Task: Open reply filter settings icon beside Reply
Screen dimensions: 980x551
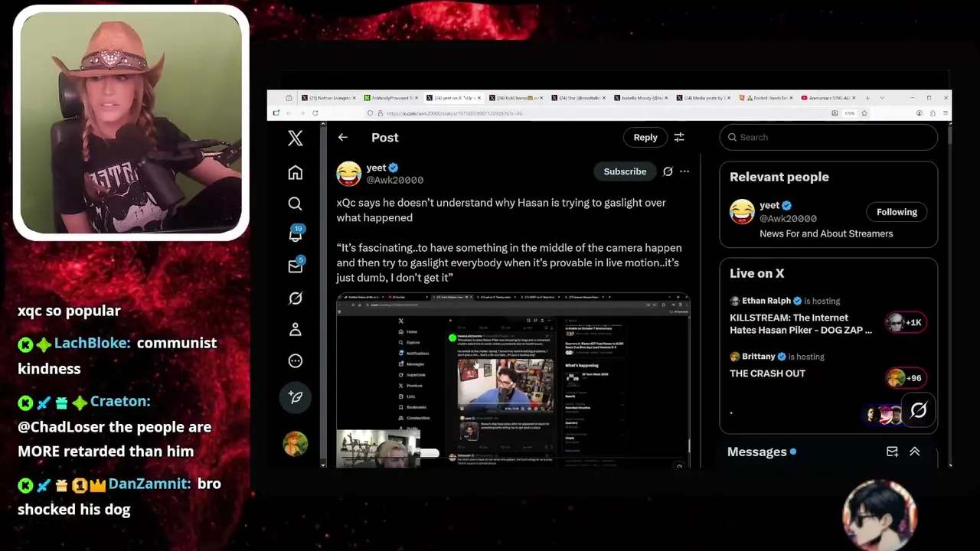Action: [679, 137]
